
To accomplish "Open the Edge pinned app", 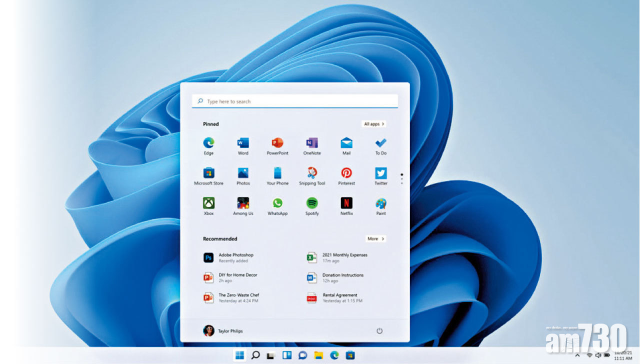I will [208, 143].
